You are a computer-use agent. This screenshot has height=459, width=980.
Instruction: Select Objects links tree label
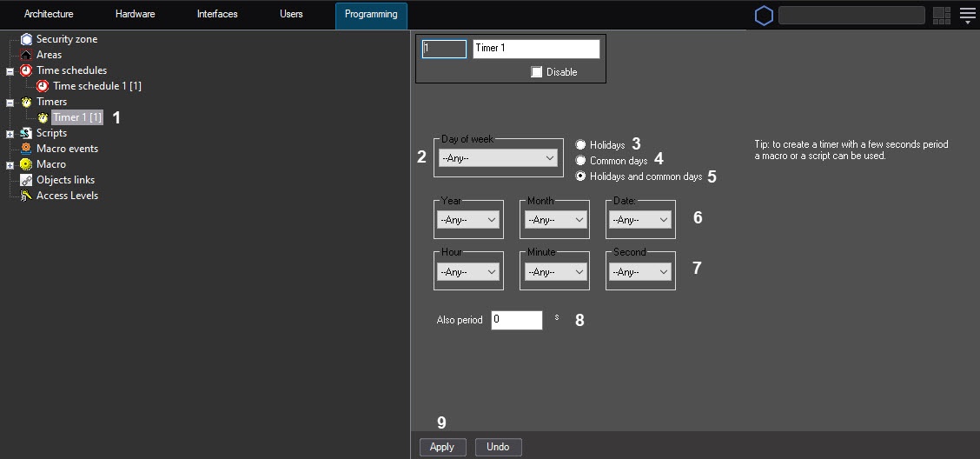click(x=66, y=180)
